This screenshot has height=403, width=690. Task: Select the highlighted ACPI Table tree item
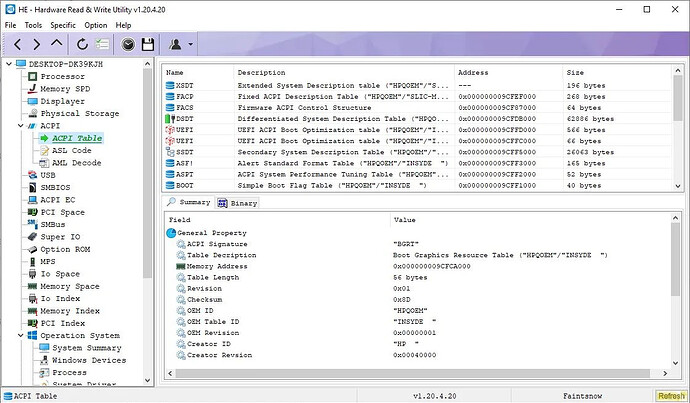pos(77,138)
